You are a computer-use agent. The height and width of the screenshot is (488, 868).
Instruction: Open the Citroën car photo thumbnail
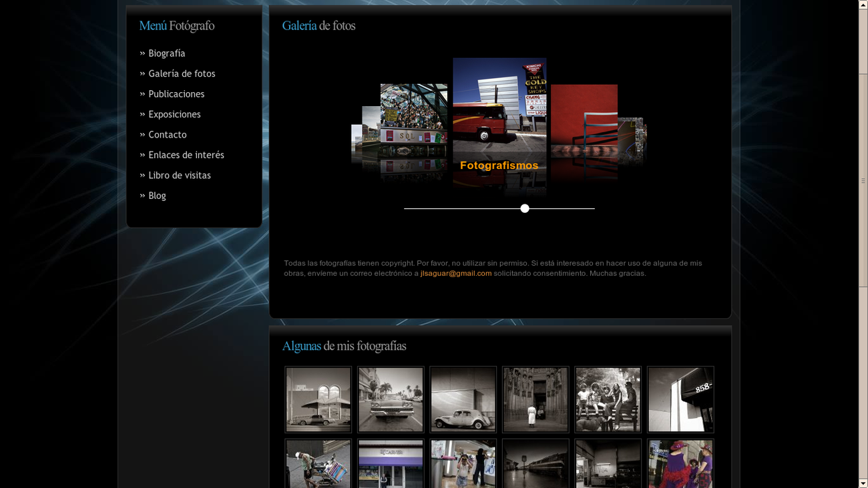[x=463, y=399]
